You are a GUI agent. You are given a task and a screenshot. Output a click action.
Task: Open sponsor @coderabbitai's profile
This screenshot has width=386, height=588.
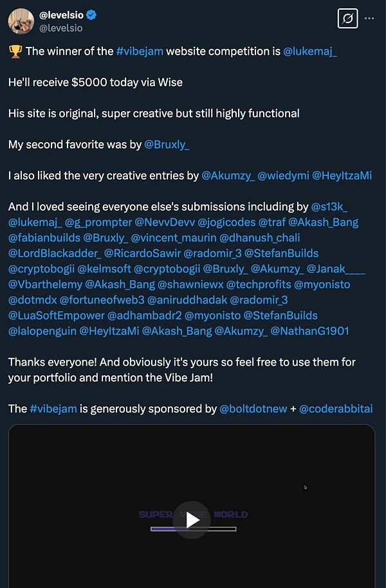(x=336, y=409)
